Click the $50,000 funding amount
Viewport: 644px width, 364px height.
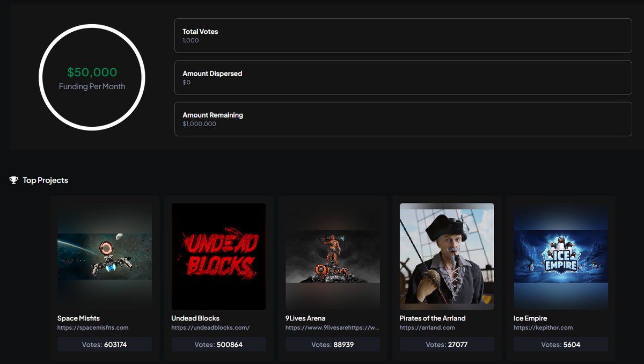click(x=92, y=72)
